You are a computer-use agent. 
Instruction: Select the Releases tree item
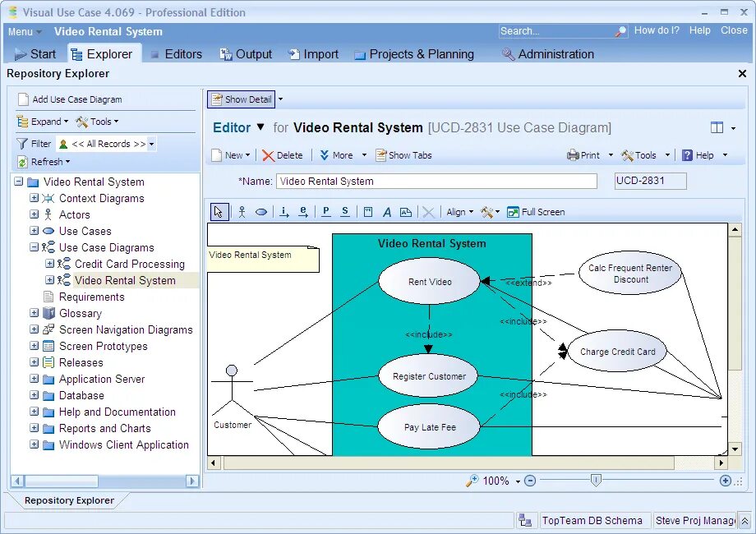coord(81,362)
